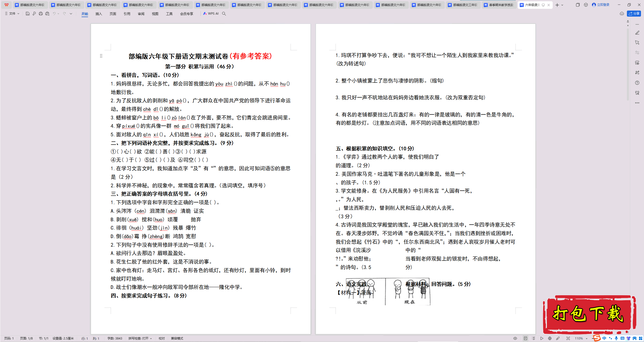Screen dimensions: 644x342
Task: Click the help question mark icon in sidebar
Action: 637,83
